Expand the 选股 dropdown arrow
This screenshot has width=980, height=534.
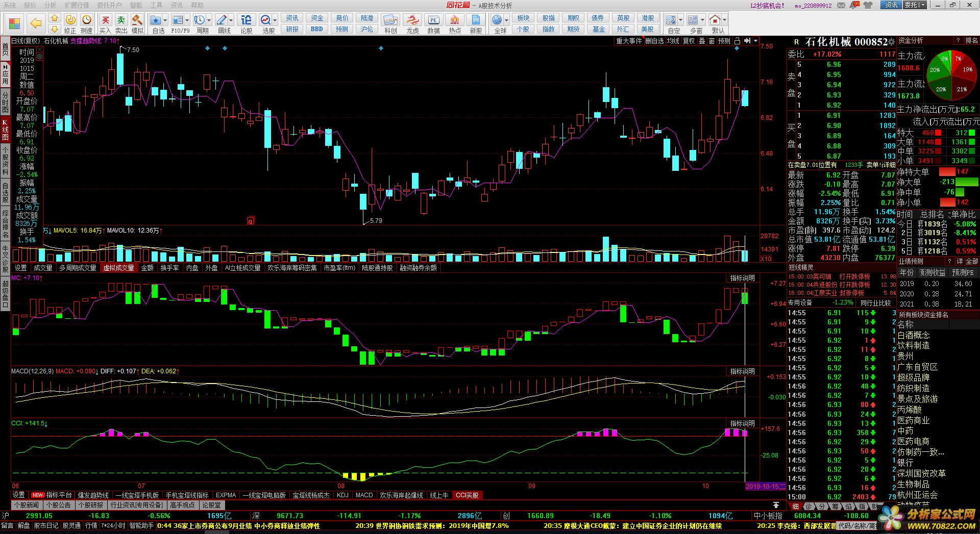pos(275,20)
